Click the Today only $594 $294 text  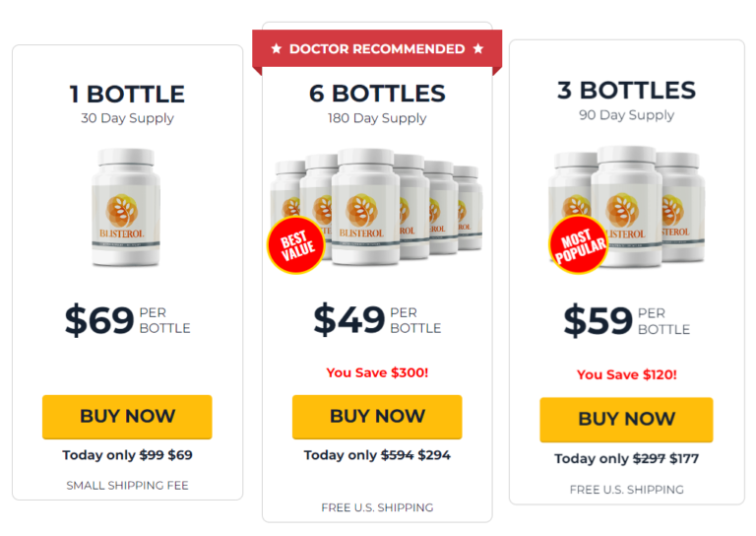point(377,455)
